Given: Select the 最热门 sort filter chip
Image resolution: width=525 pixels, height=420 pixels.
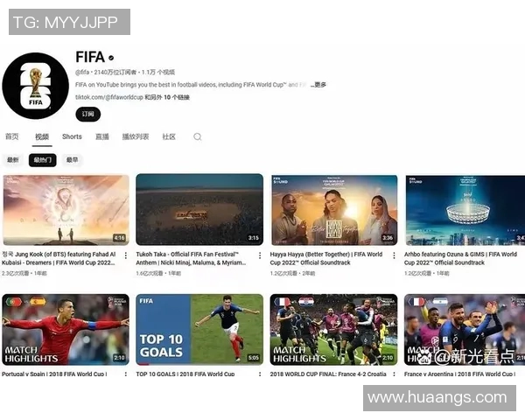Looking at the screenshot, I should tap(43, 160).
